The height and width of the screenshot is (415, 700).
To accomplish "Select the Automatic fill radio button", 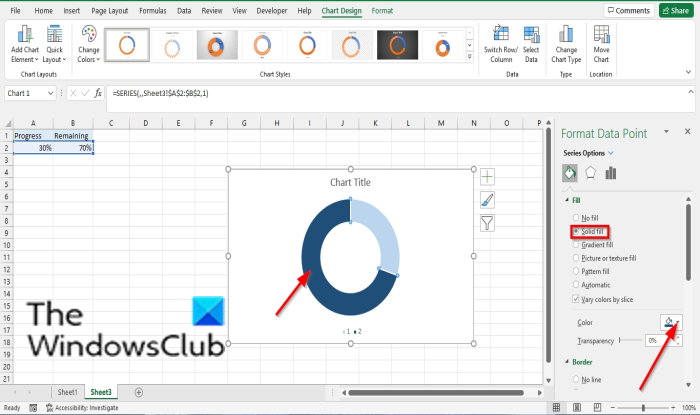I will click(x=576, y=285).
